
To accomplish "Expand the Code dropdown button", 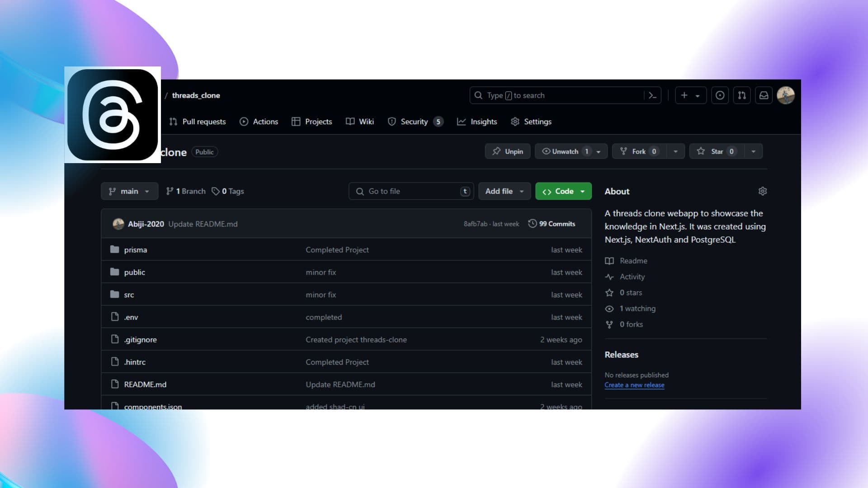I will pyautogui.click(x=581, y=191).
